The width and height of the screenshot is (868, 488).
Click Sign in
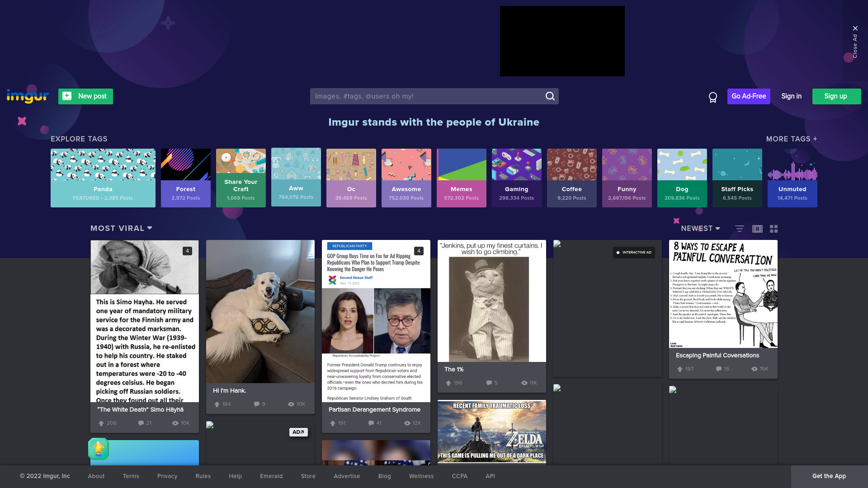pos(791,96)
